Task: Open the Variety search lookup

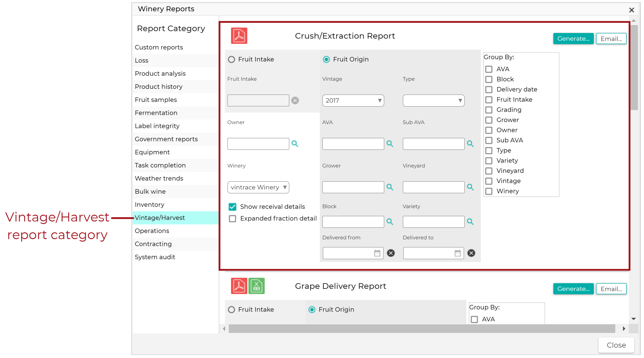Action: (x=470, y=221)
